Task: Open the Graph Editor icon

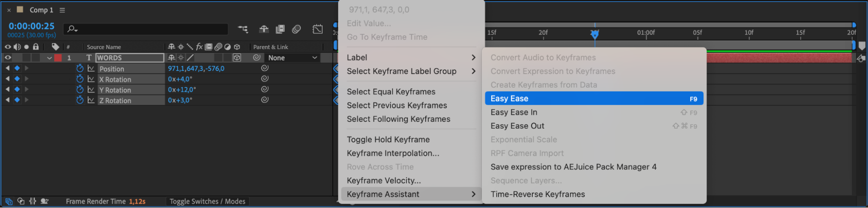Action: coord(317,29)
